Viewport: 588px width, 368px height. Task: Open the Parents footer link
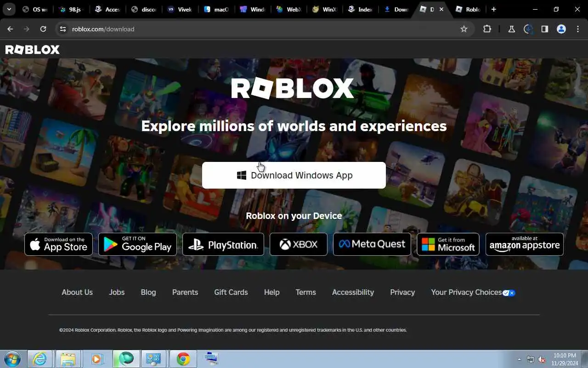(x=185, y=292)
